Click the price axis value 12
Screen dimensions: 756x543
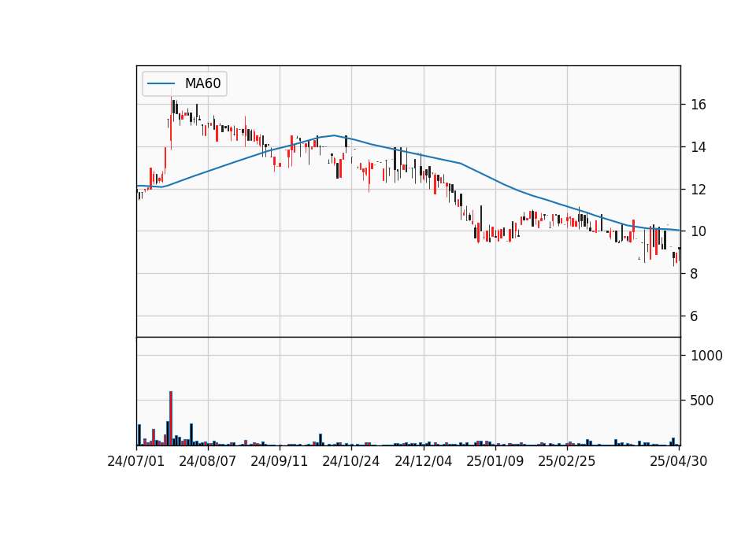click(x=699, y=190)
